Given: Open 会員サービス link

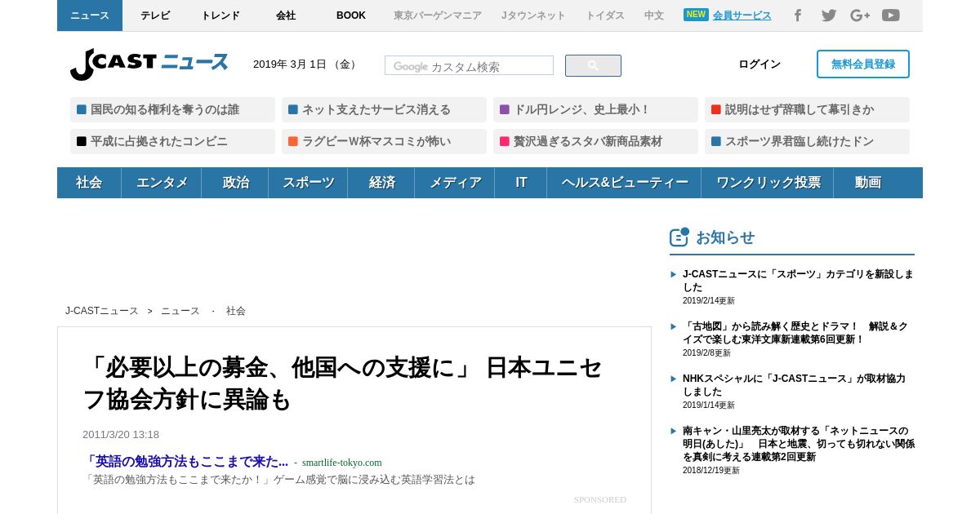Looking at the screenshot, I should pos(742,16).
